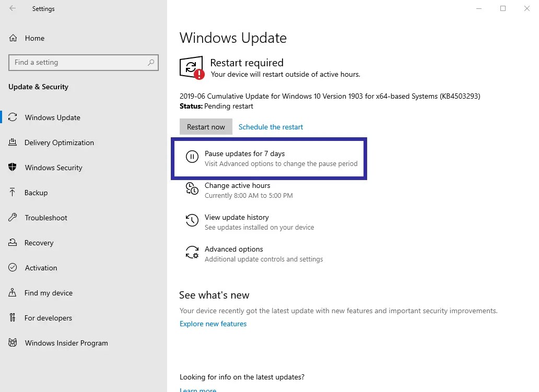Click 'Currently 8:00 AM to 5:00 PM' text
Viewport: 539px width, 392px height.
(249, 196)
